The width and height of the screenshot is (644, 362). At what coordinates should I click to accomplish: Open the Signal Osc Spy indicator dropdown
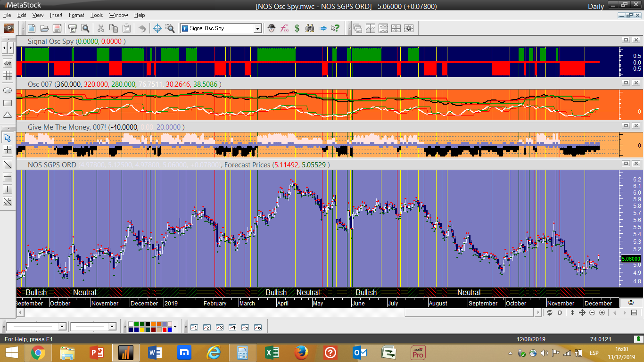click(x=257, y=28)
